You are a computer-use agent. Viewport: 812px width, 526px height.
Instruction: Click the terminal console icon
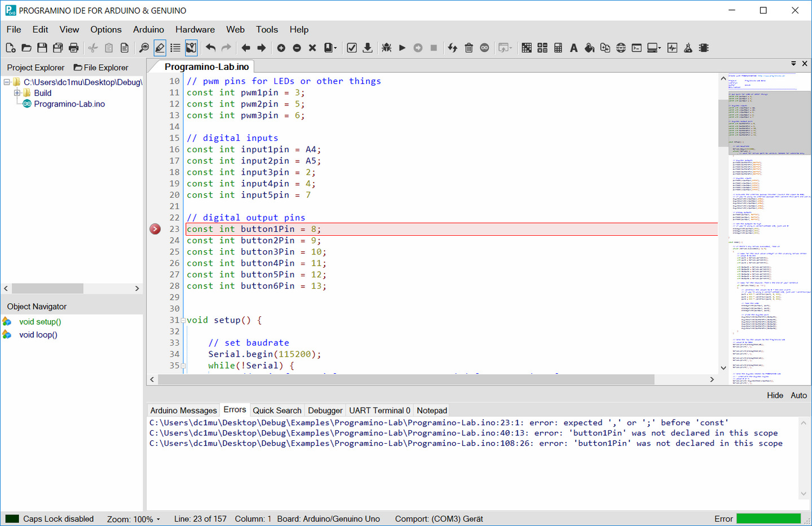tap(637, 48)
